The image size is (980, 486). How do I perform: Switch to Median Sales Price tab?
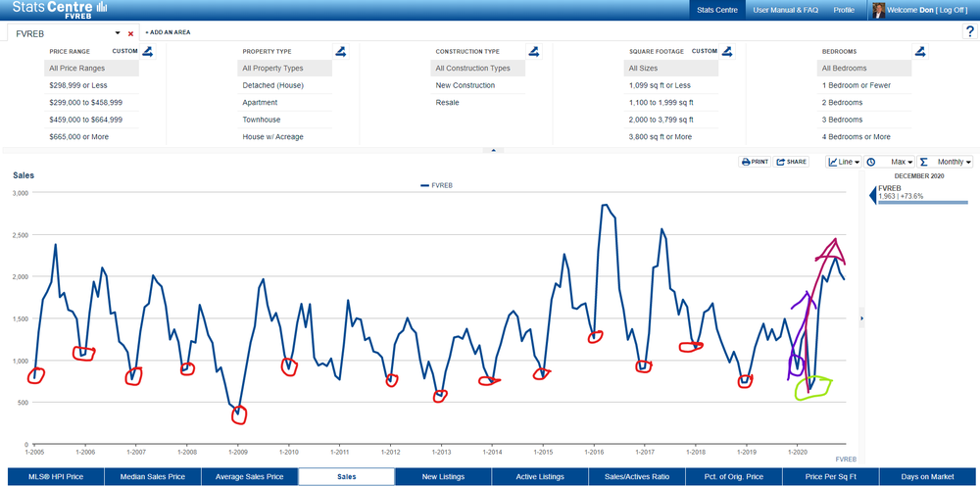pos(153,476)
